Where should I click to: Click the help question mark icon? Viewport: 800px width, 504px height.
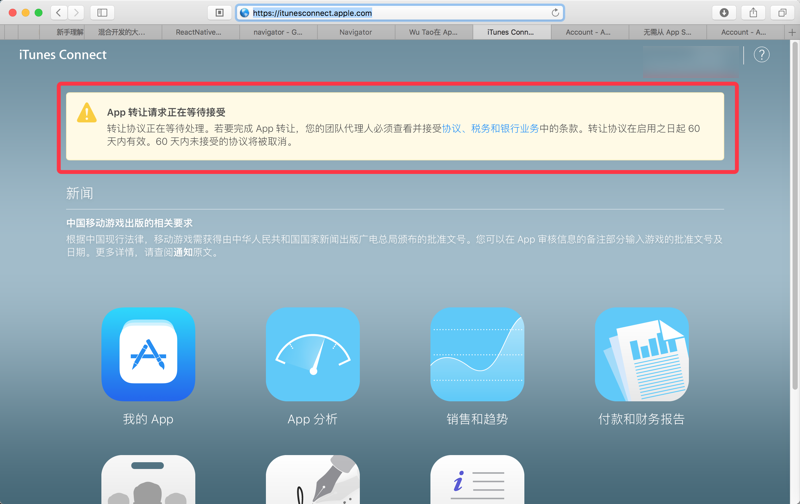[x=761, y=55]
